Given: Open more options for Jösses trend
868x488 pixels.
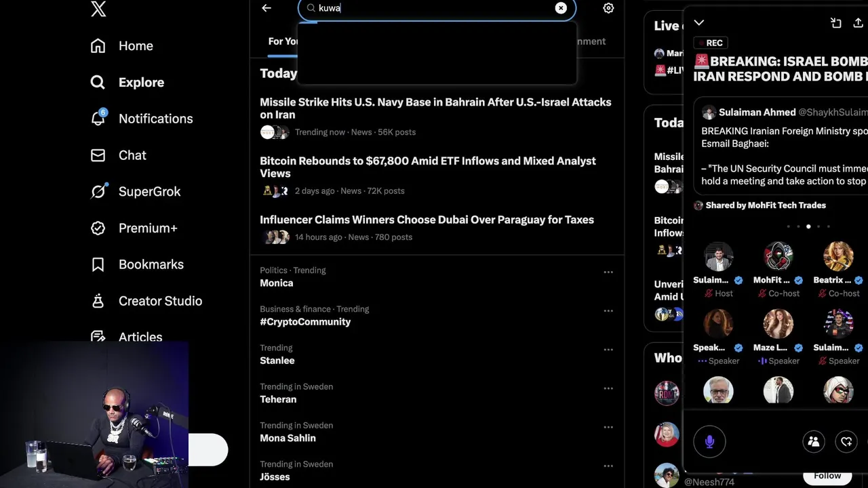Looking at the screenshot, I should point(608,466).
